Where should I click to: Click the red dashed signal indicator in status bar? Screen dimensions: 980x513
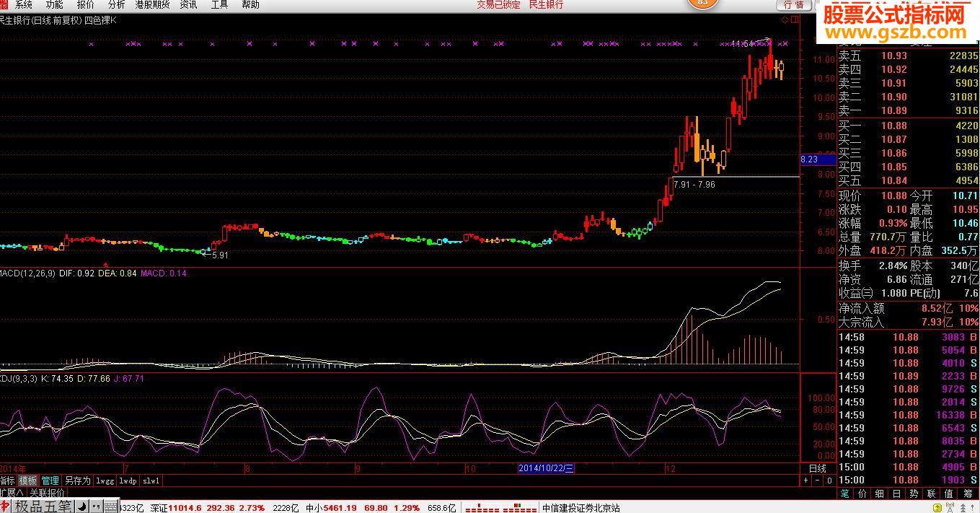[x=501, y=508]
